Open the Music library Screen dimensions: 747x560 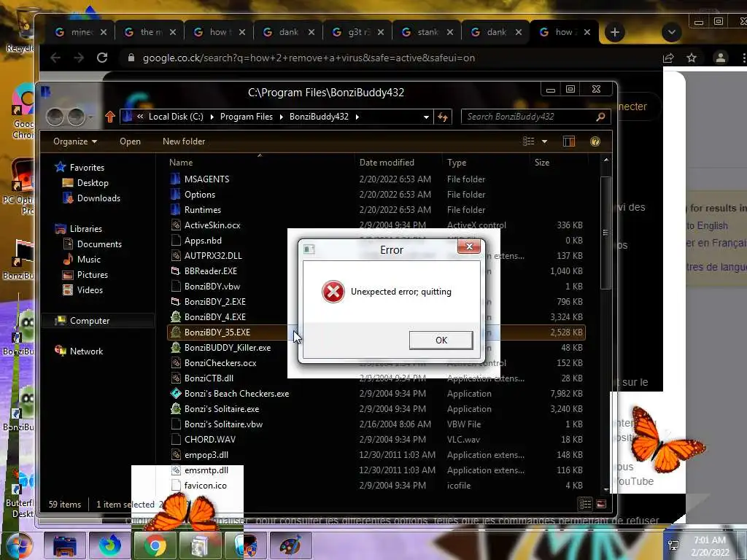[x=88, y=260]
